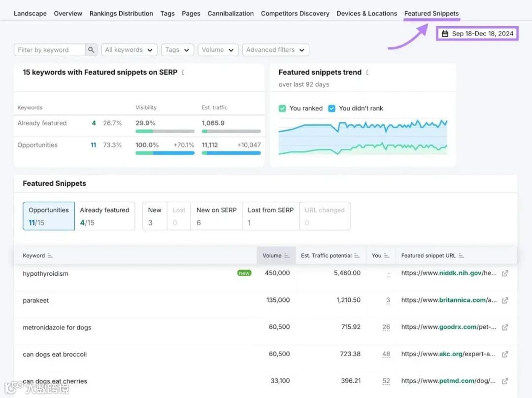Open the Advanced filters dropdown

click(x=275, y=50)
